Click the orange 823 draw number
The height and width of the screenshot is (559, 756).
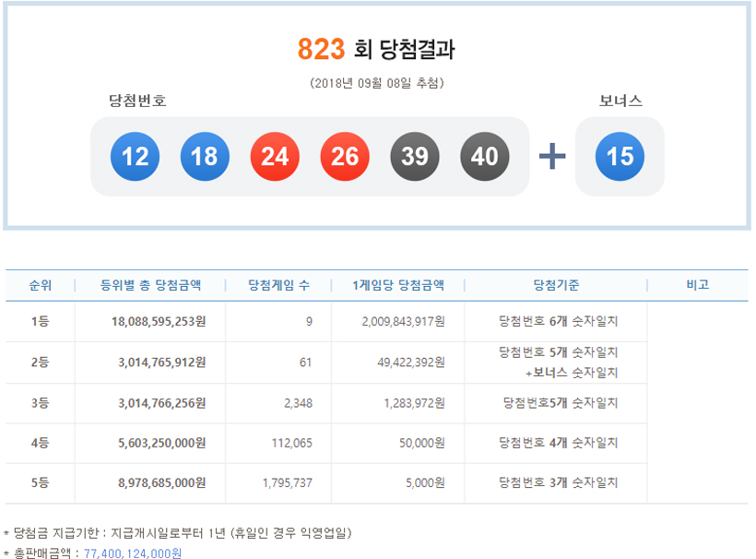click(x=321, y=49)
